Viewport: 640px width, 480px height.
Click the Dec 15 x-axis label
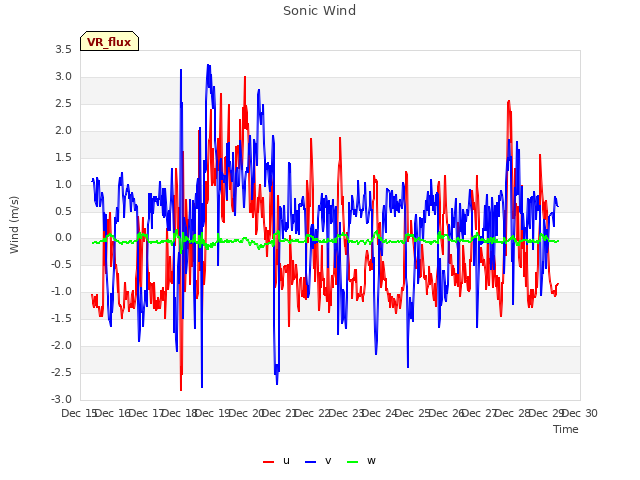[78, 413]
